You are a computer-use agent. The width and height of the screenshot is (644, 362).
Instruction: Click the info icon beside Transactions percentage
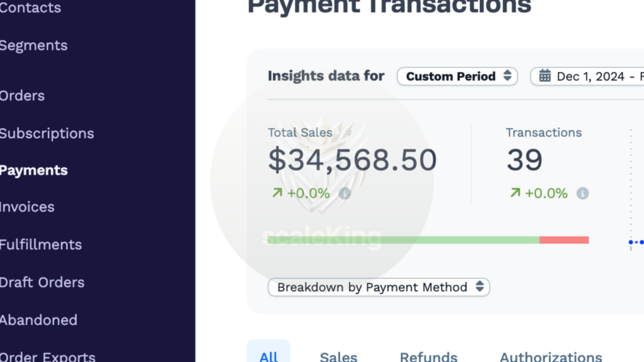[582, 194]
